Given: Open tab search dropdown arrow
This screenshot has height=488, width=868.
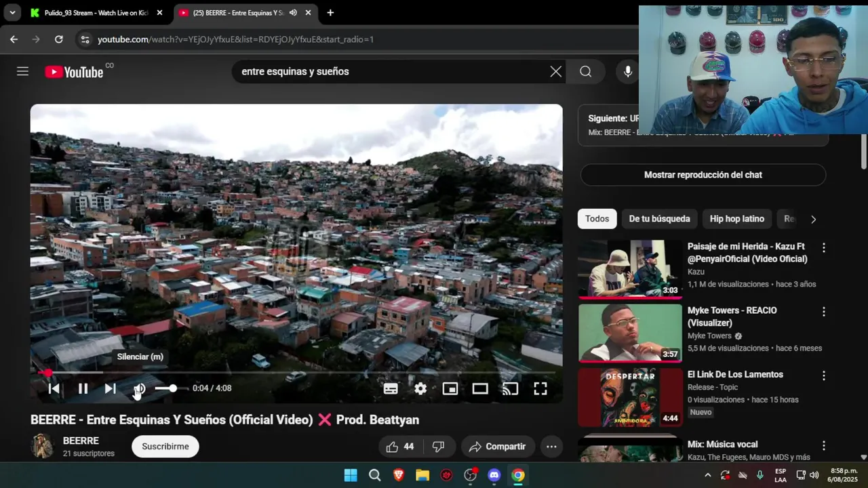Looking at the screenshot, I should click(12, 13).
